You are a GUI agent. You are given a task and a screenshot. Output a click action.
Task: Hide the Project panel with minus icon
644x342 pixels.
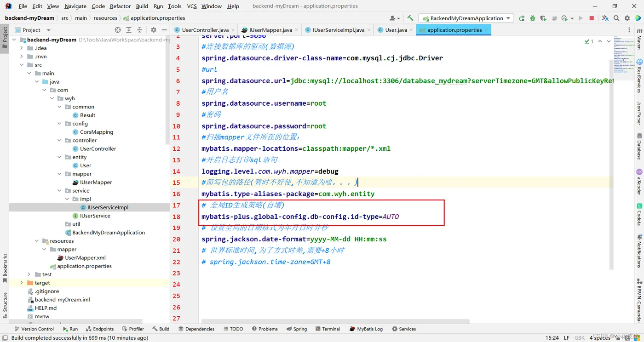tap(164, 30)
